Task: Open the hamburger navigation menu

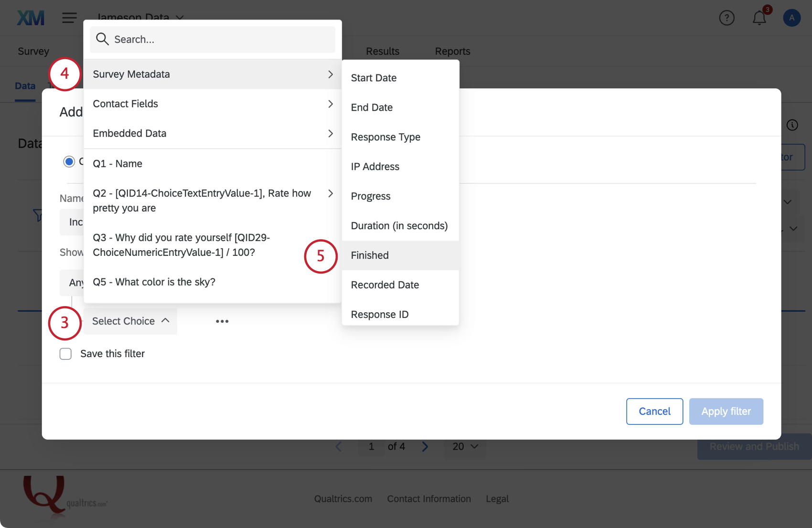Action: pyautogui.click(x=69, y=17)
